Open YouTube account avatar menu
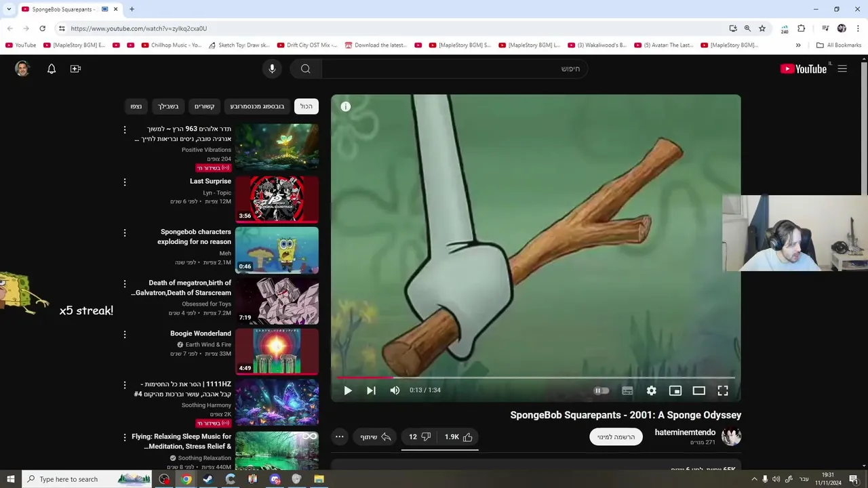This screenshot has width=868, height=488. click(22, 68)
